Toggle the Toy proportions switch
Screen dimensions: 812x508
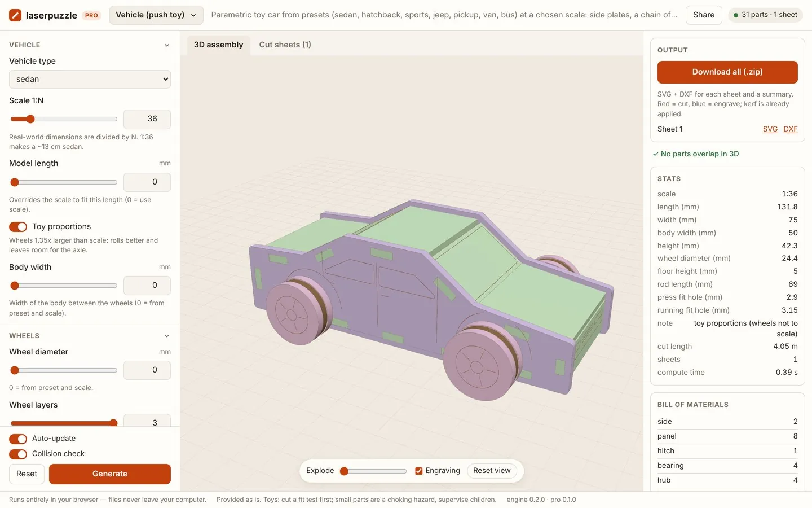[x=18, y=226]
